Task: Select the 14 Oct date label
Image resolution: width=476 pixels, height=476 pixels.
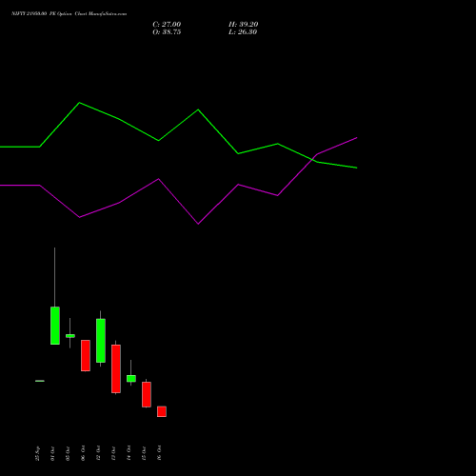Action: coord(129,453)
